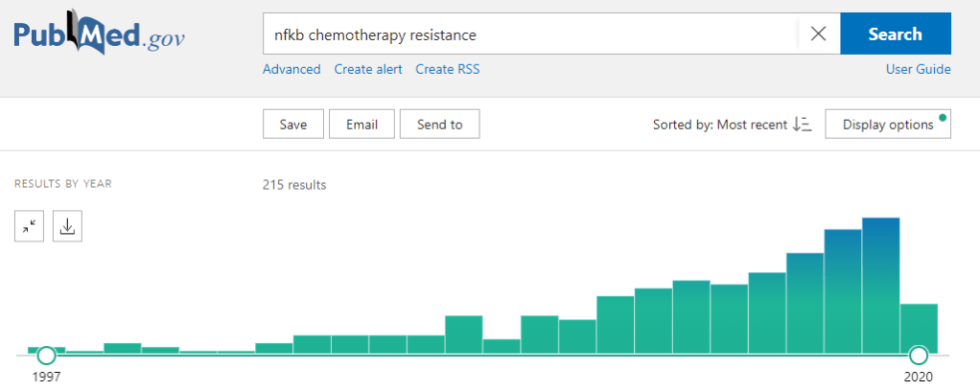Click the Search button
The image size is (980, 391).
[895, 34]
